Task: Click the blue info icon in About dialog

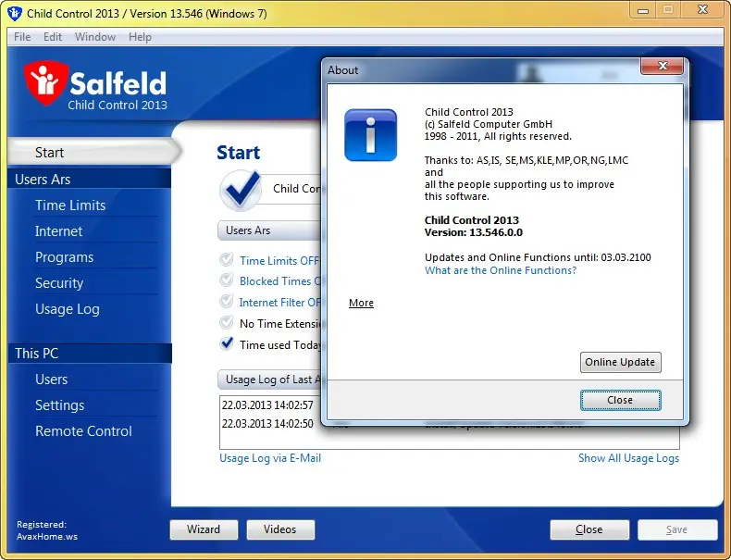Action: click(371, 135)
